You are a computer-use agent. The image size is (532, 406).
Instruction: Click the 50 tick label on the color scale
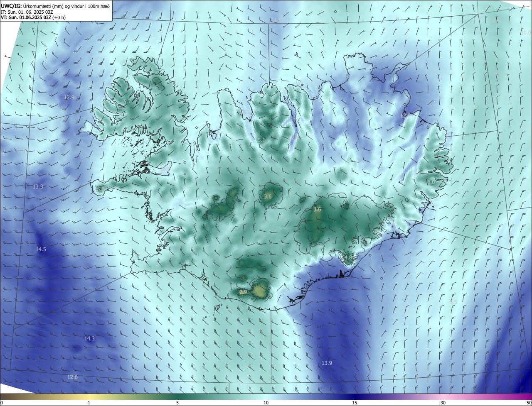529,403
